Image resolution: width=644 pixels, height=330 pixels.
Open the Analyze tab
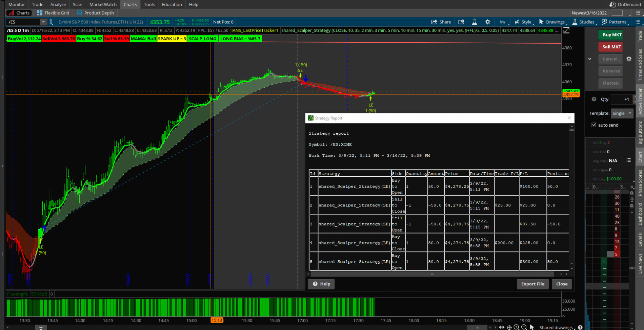[58, 4]
